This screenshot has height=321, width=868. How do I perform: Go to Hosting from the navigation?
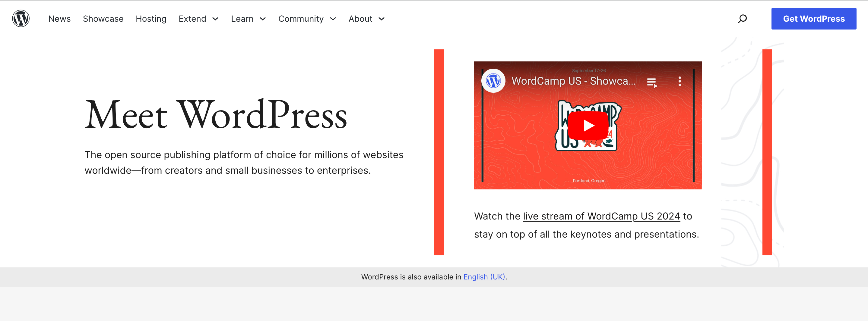point(151,19)
